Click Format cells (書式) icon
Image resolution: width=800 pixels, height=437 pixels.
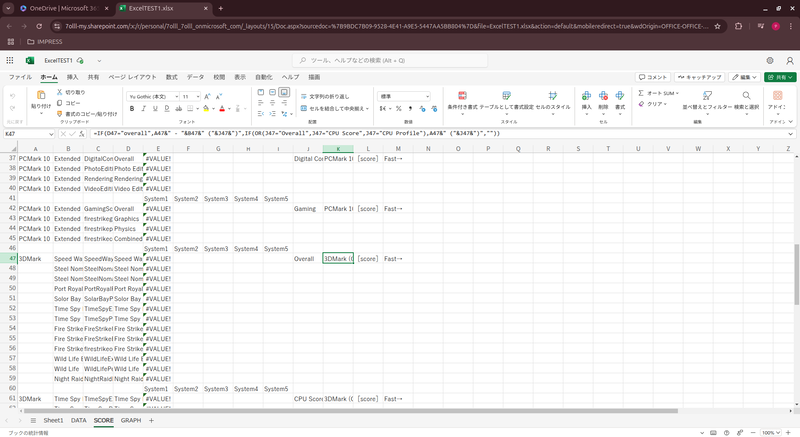pyautogui.click(x=620, y=95)
